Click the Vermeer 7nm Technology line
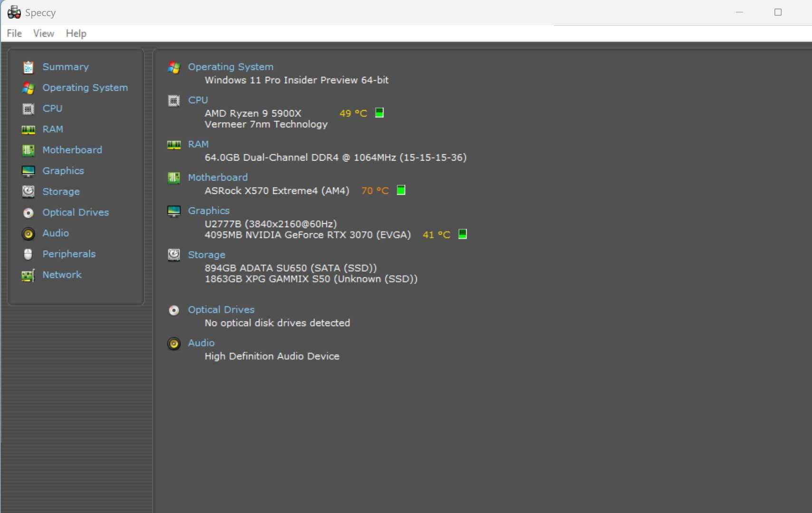Viewport: 812px width, 513px height. [x=266, y=124]
